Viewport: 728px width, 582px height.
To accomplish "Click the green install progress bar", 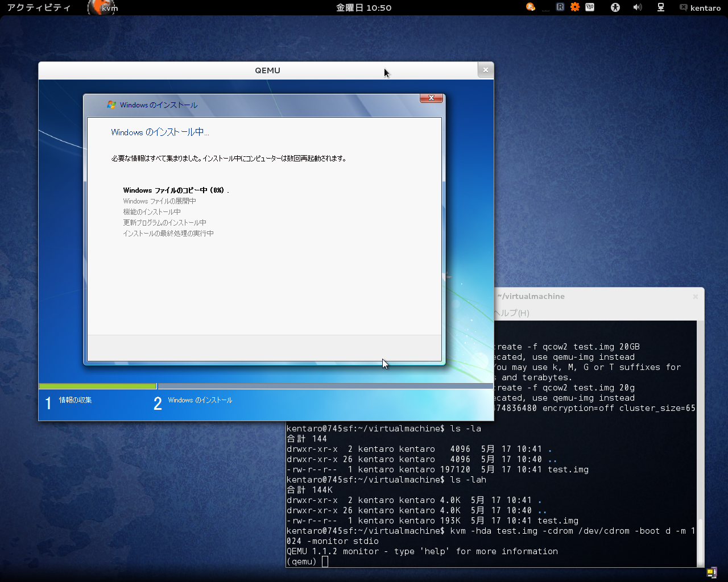I will click(98, 386).
